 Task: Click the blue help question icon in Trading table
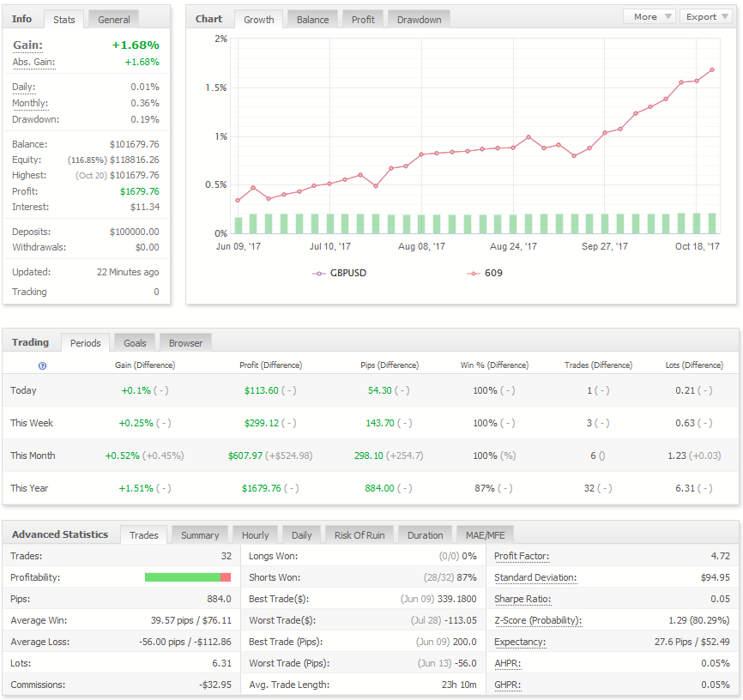42,366
